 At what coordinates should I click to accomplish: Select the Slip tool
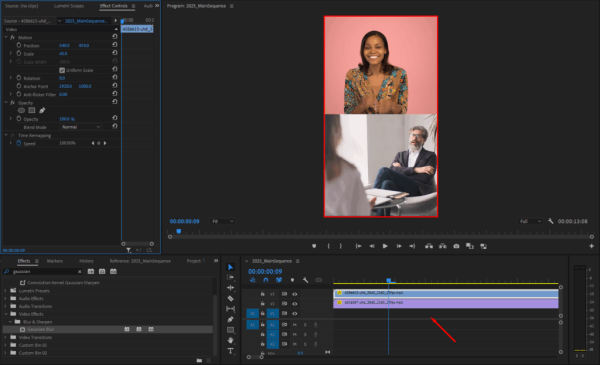click(230, 309)
